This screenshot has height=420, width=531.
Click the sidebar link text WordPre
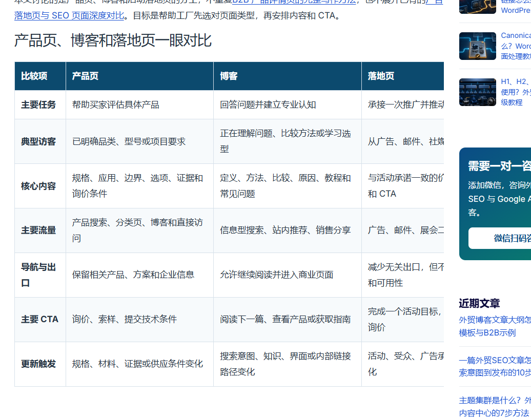pyautogui.click(x=516, y=10)
